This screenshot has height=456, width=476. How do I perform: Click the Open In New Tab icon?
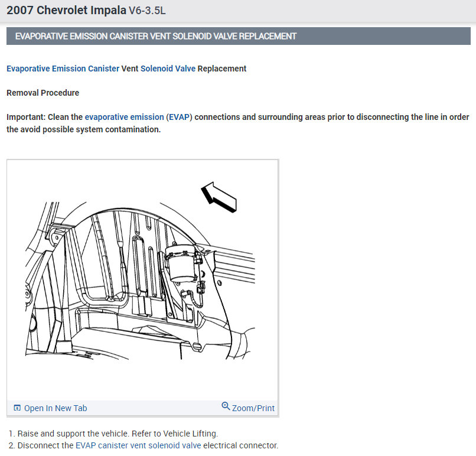point(17,408)
